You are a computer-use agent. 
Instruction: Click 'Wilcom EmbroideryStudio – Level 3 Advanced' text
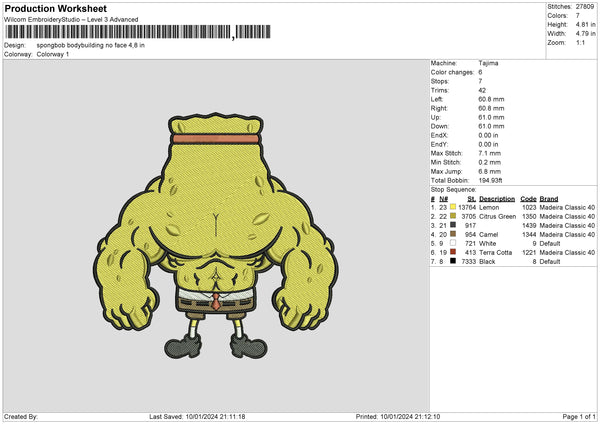[x=71, y=20]
